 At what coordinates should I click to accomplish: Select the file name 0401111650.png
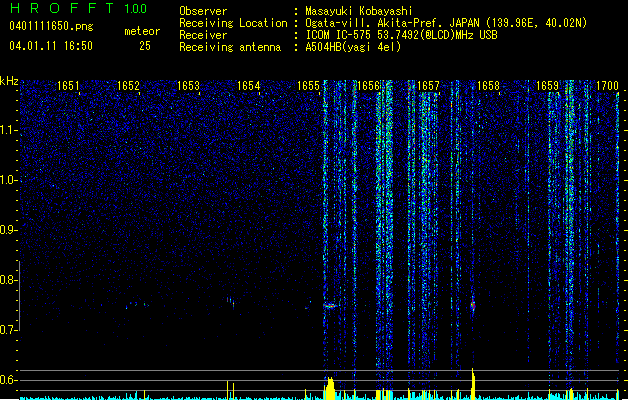click(x=51, y=26)
